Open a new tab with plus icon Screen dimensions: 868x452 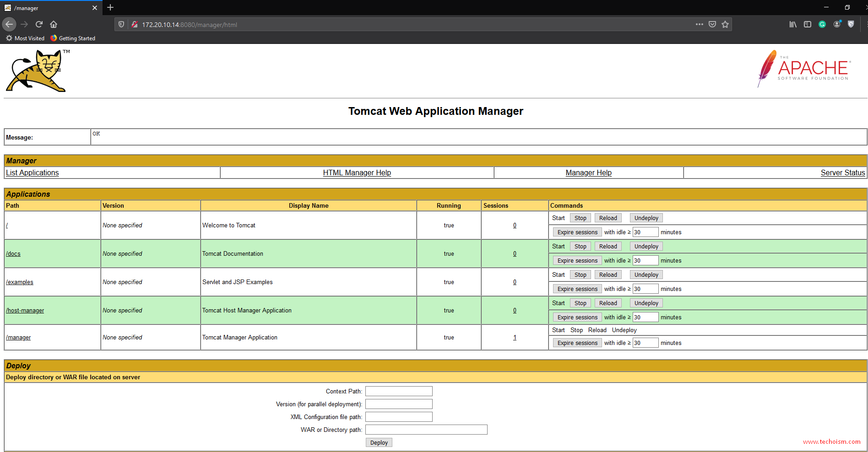(110, 7)
